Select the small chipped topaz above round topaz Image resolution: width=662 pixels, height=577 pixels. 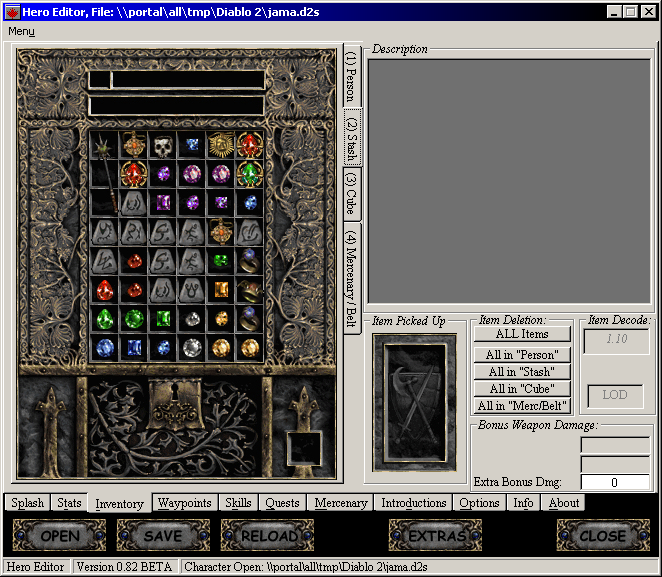221,319
